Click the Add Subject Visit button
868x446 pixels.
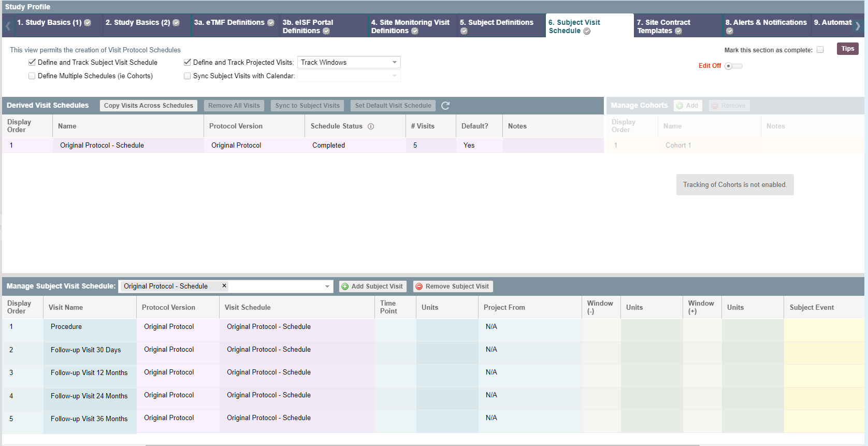[372, 286]
